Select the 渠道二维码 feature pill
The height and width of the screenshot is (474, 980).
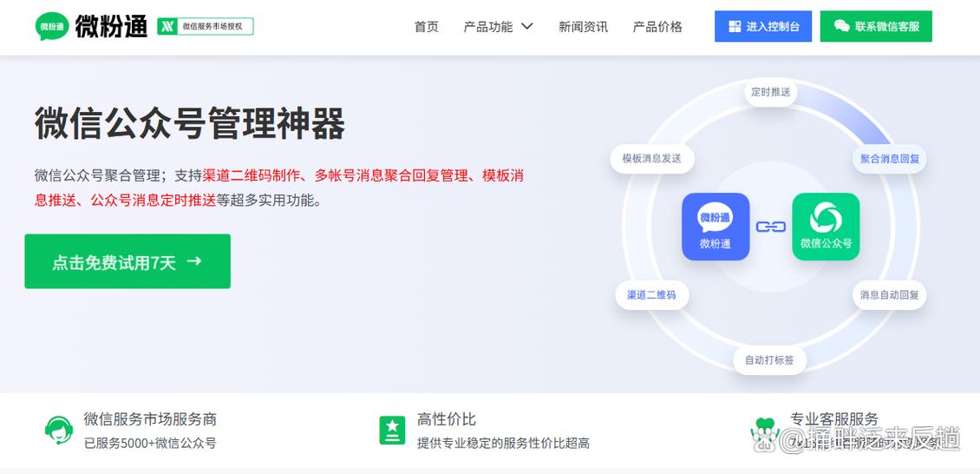pyautogui.click(x=651, y=294)
